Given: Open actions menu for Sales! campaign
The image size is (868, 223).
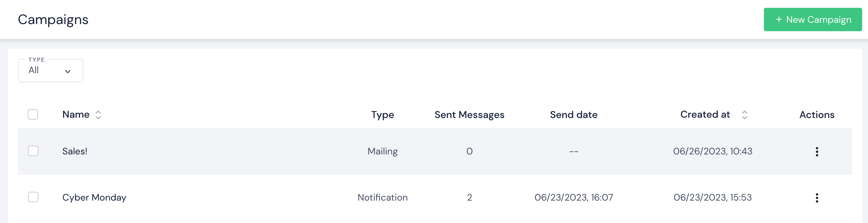Looking at the screenshot, I should click(817, 151).
